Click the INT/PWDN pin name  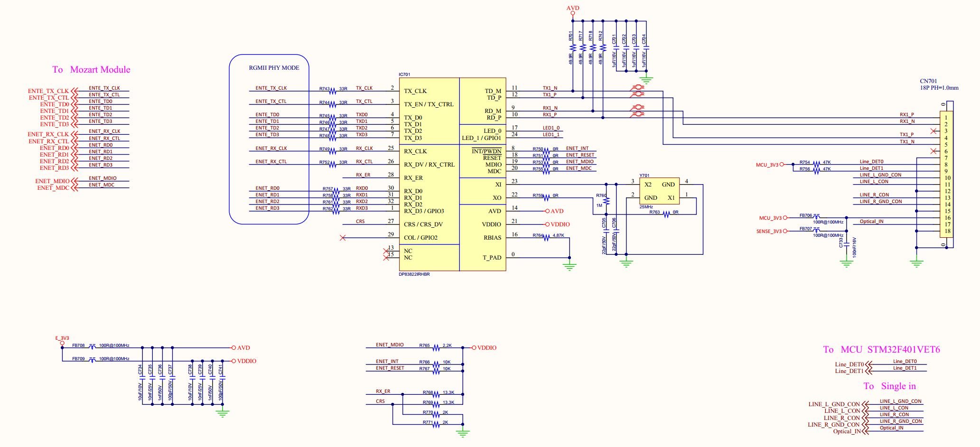point(486,151)
